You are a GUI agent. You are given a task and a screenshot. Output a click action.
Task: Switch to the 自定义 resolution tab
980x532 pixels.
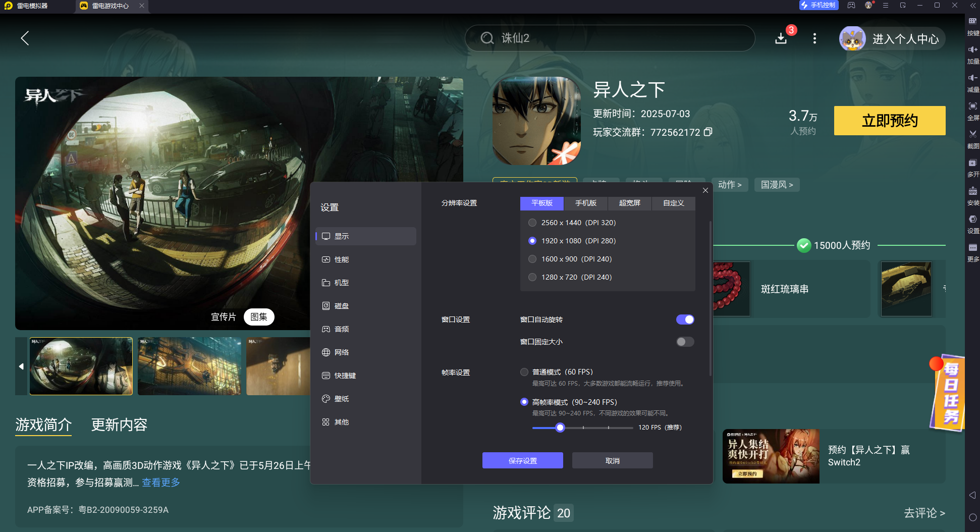click(674, 203)
